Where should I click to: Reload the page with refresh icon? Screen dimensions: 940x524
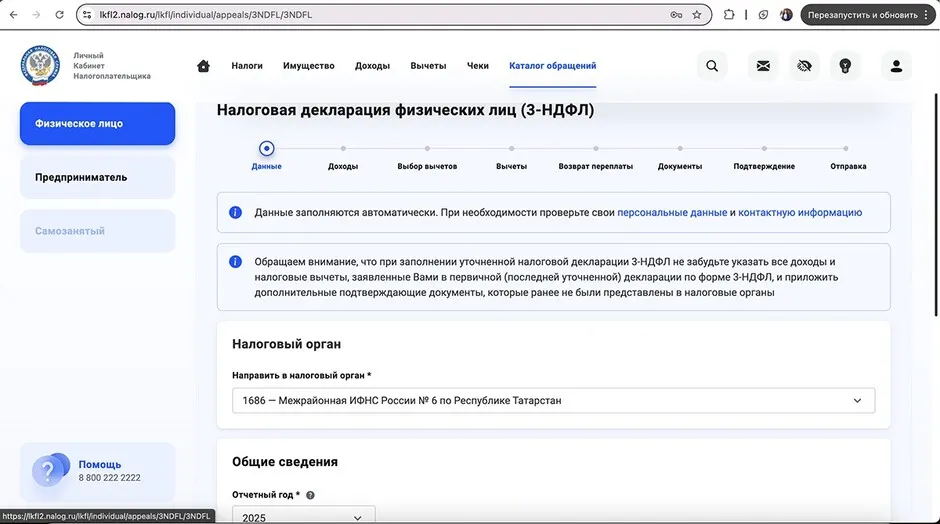(x=59, y=14)
